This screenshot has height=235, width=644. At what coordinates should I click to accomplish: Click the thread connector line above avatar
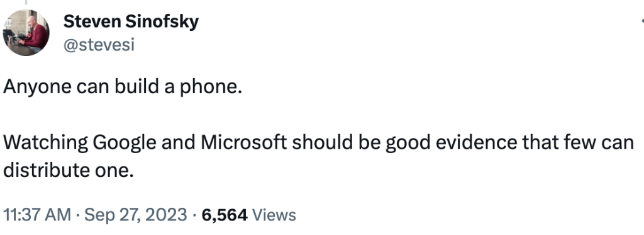click(x=26, y=3)
